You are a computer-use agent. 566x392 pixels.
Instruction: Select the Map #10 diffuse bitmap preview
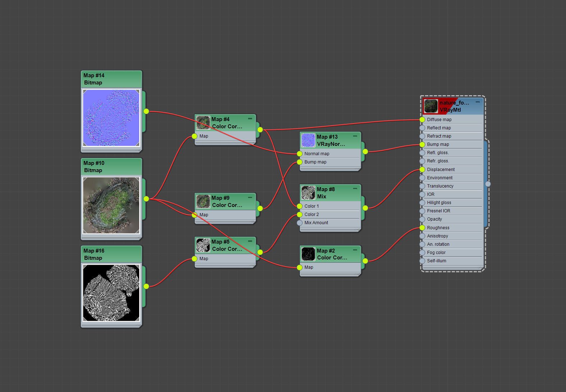[x=111, y=205]
